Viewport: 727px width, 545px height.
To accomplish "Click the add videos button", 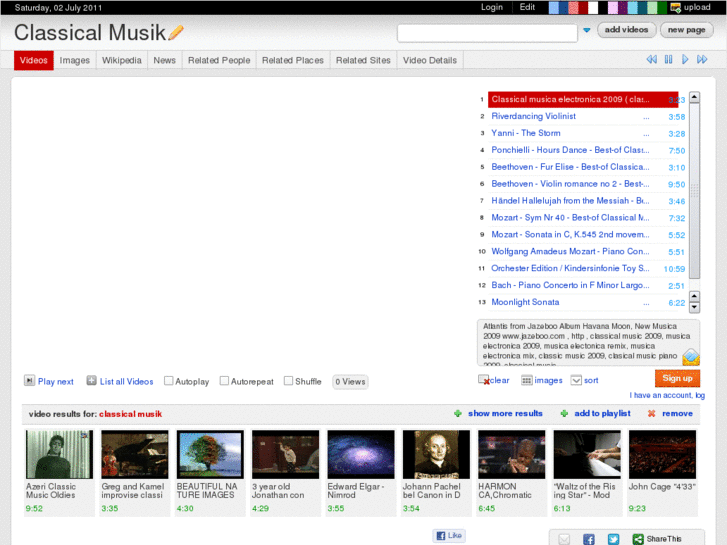I will (626, 30).
